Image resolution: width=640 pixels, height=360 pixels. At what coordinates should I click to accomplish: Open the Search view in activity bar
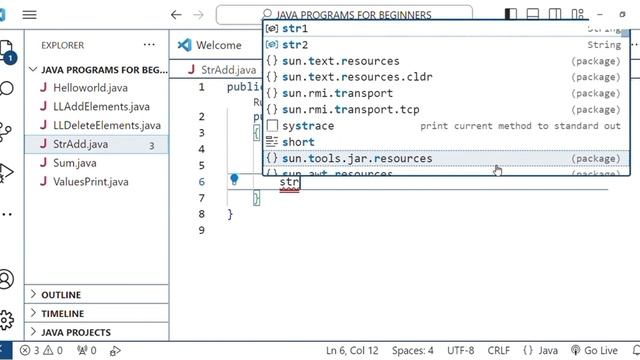pyautogui.click(x=7, y=89)
